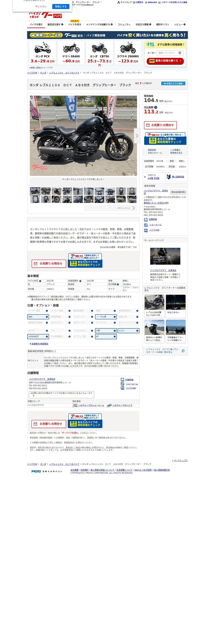Click the red 愛車の相場を調べる button
Viewport: 215px width, 644px height.
[165, 61]
